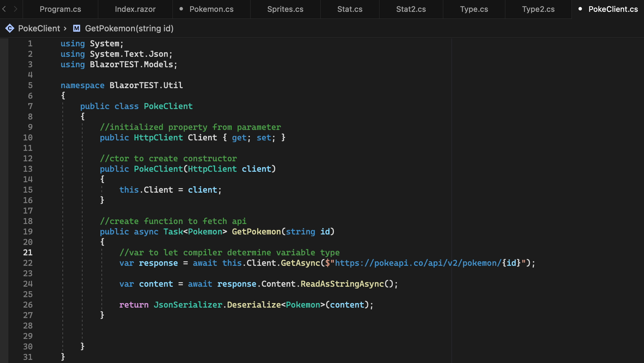Image resolution: width=644 pixels, height=363 pixels.
Task: Click the comment '//var to let compiler determine variable type'
Action: [x=229, y=253]
